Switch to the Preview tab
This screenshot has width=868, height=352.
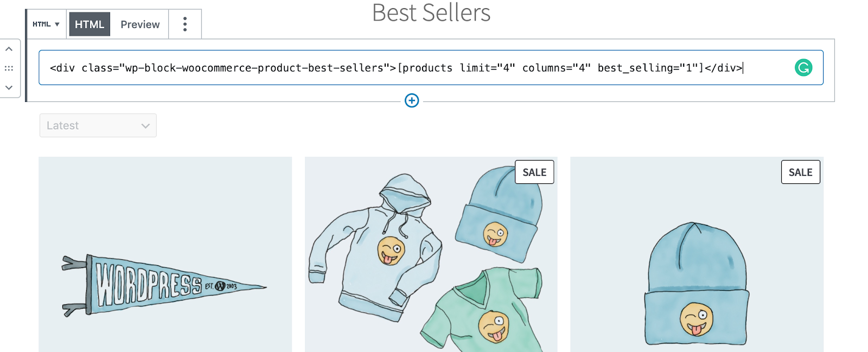[x=140, y=24]
